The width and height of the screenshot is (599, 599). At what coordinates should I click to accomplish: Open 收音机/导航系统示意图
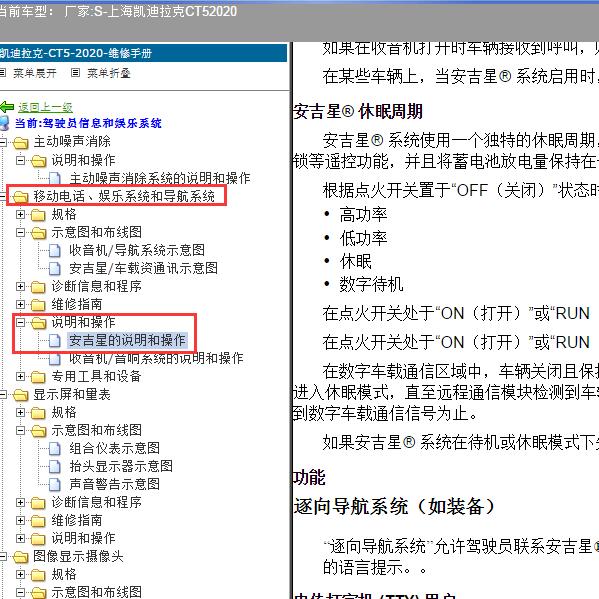pos(137,250)
